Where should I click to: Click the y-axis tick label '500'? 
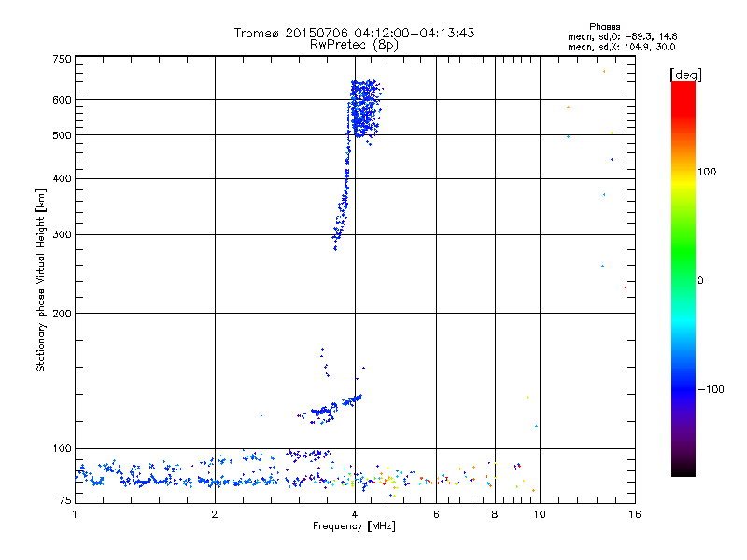[62, 135]
